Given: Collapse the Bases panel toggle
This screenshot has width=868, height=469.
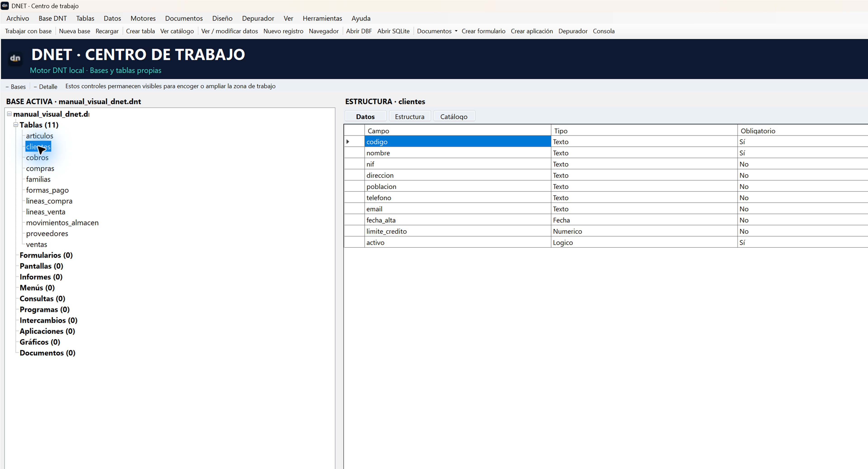Looking at the screenshot, I should [16, 87].
